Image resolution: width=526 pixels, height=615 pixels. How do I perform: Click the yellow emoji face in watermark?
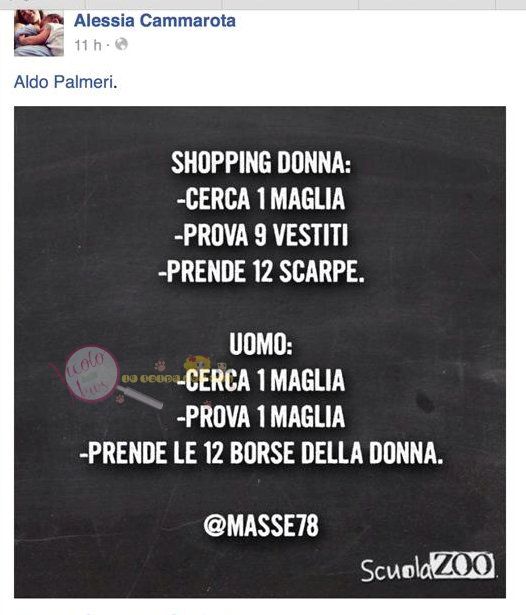(x=195, y=364)
